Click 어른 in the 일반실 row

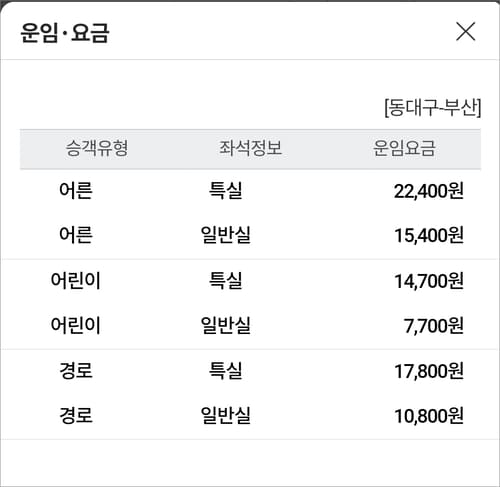coord(76,235)
